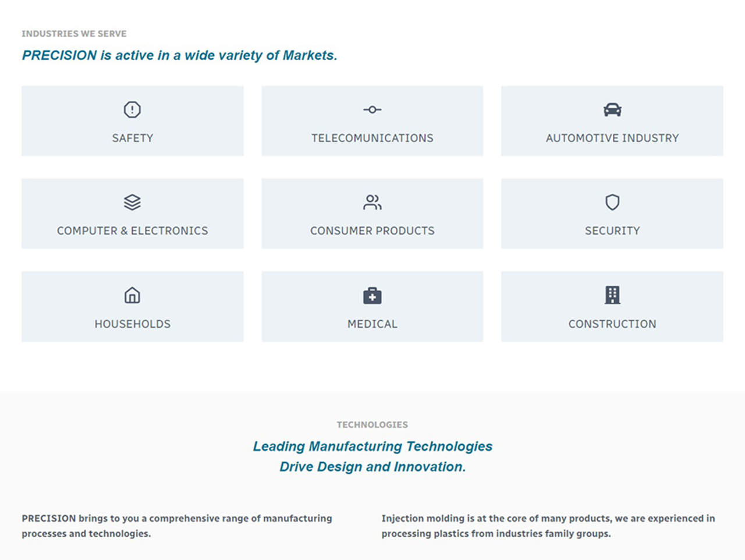
Task: Click the Households home icon
Action: [x=132, y=295]
